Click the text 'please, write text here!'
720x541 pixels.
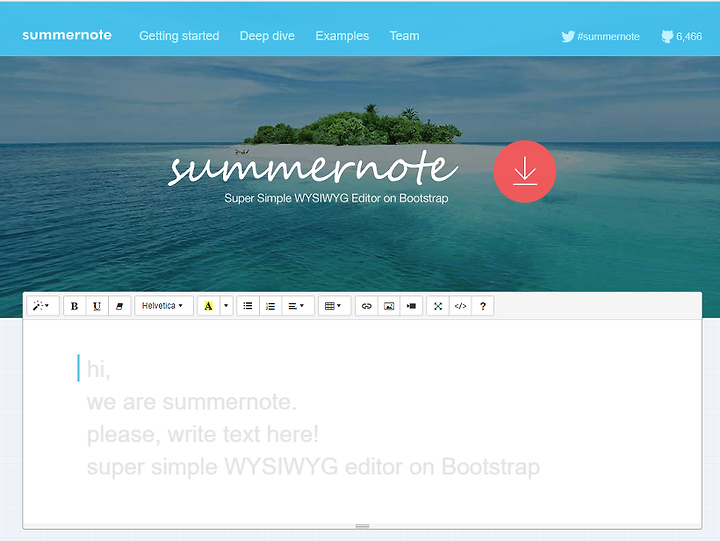point(202,434)
